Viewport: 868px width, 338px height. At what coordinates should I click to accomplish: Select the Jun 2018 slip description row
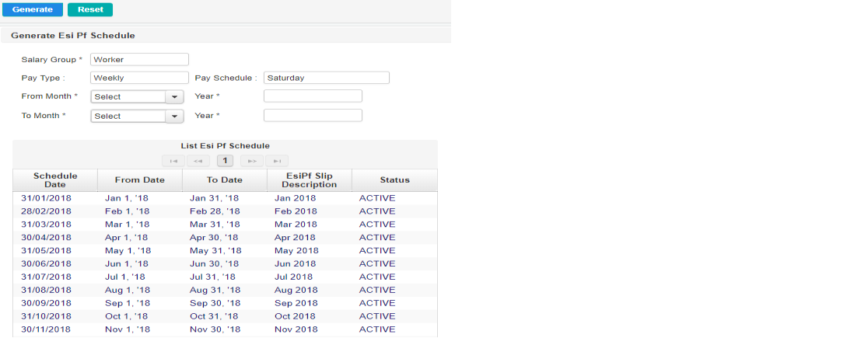tap(296, 263)
